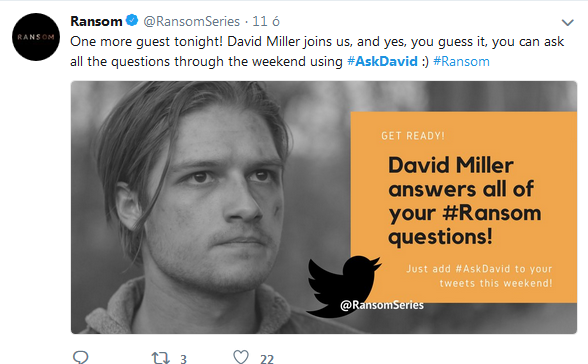Open the Ransom profile avatar
The width and height of the screenshot is (588, 364).
[x=36, y=37]
